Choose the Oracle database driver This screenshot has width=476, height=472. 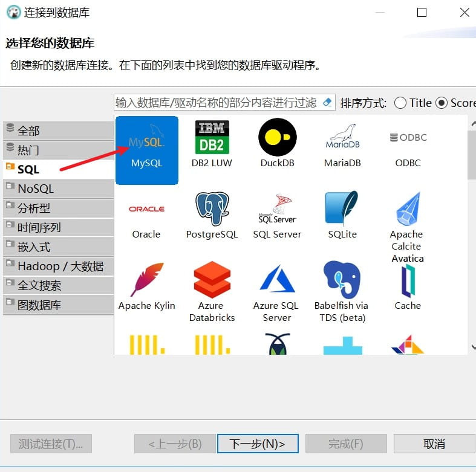(x=146, y=221)
